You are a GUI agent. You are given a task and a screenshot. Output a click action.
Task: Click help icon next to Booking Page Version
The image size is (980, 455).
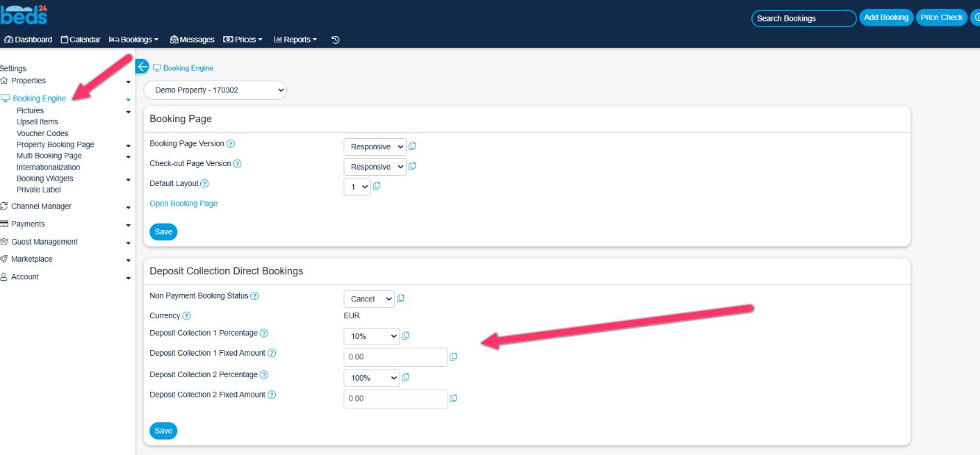[x=231, y=144]
